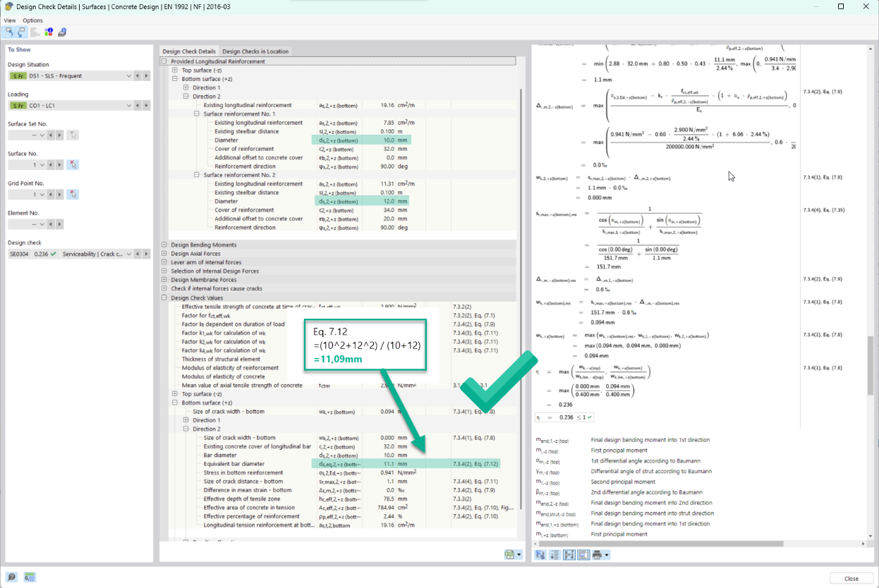Open the Design check SE0304 dropdown
Screen dimensions: 879x588
pyautogui.click(x=128, y=254)
